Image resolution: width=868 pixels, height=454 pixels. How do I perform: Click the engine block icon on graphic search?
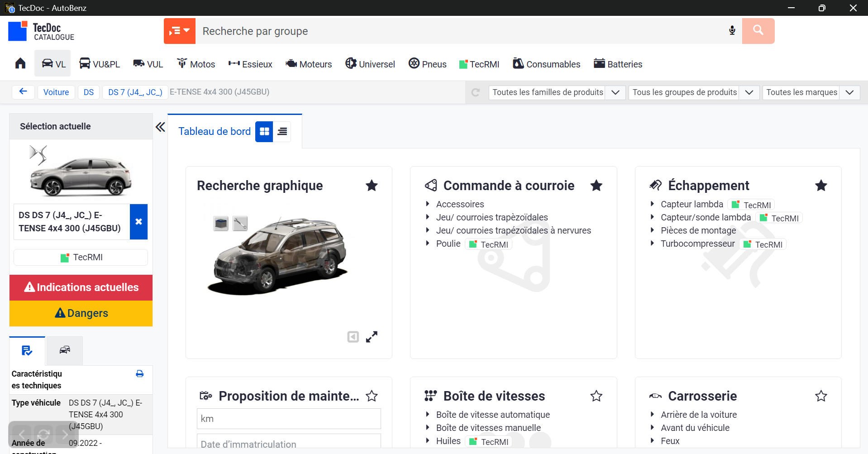coord(221,223)
